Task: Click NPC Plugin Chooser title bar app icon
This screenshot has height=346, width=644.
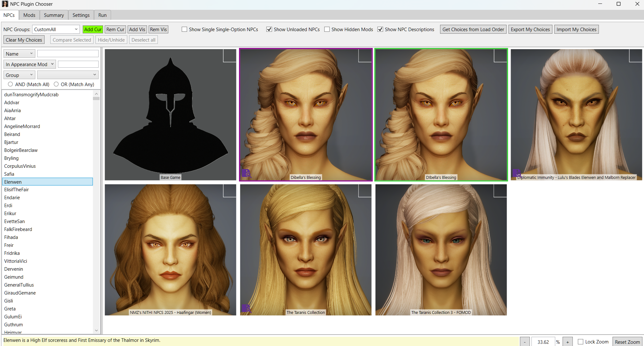Action: coord(5,4)
